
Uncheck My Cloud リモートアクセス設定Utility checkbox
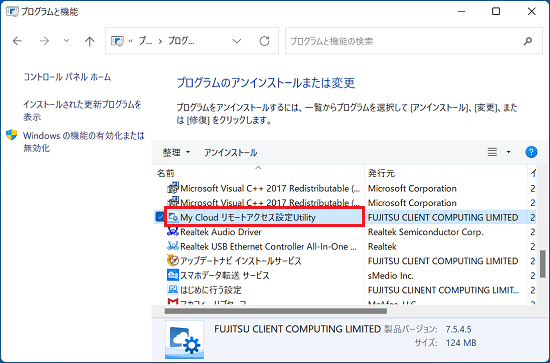pos(160,217)
